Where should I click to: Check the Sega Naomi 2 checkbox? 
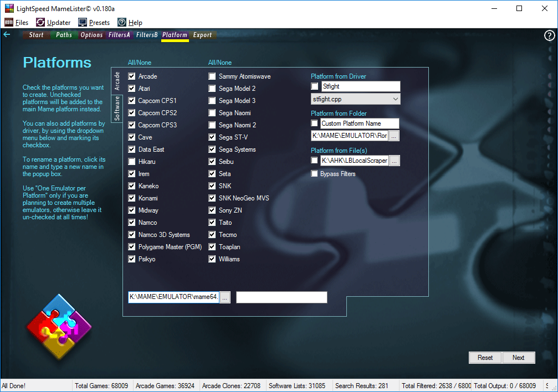(212, 125)
